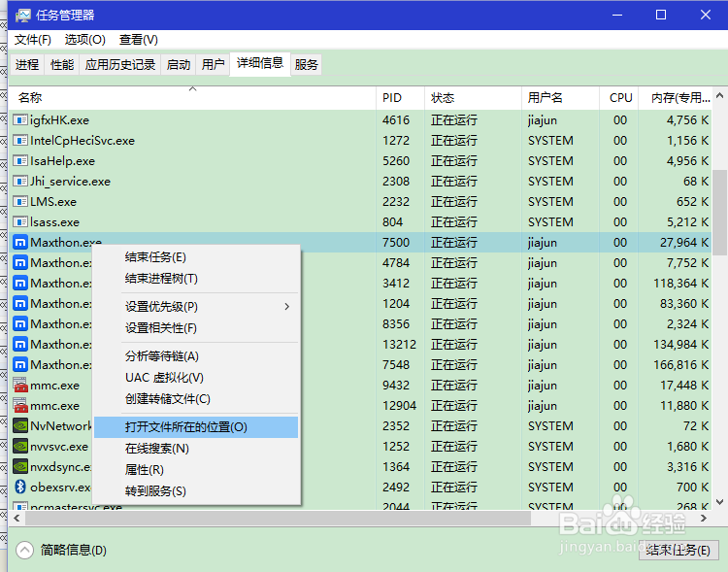Click the obexsrv.exe Bluetooth icon
Image resolution: width=728 pixels, height=572 pixels.
click(20, 487)
